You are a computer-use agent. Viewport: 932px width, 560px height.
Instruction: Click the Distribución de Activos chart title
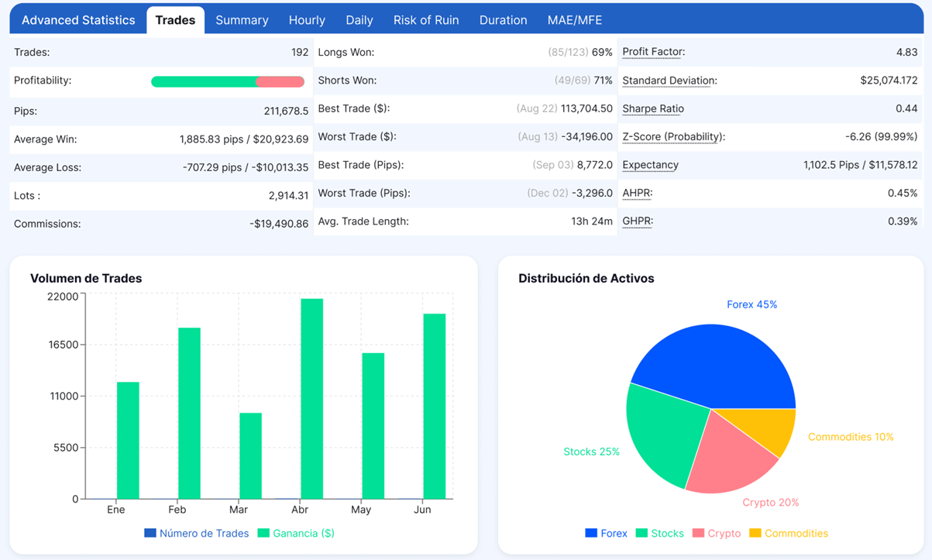pos(586,278)
